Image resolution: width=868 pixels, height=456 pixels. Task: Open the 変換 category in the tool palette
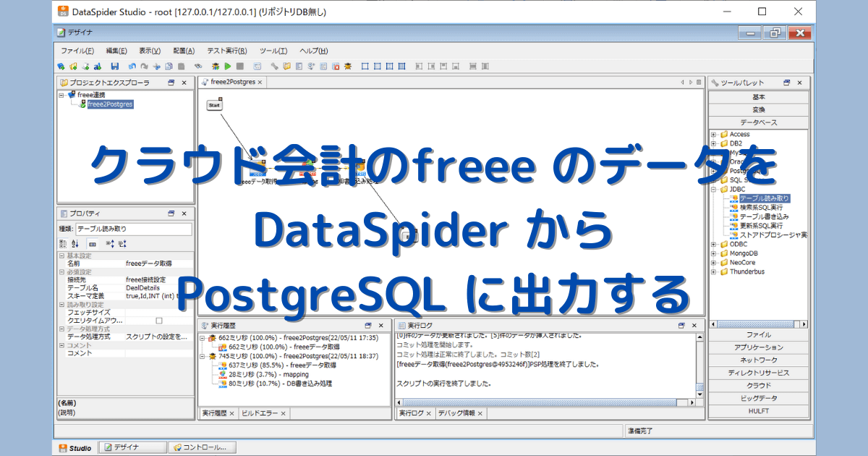pyautogui.click(x=758, y=109)
